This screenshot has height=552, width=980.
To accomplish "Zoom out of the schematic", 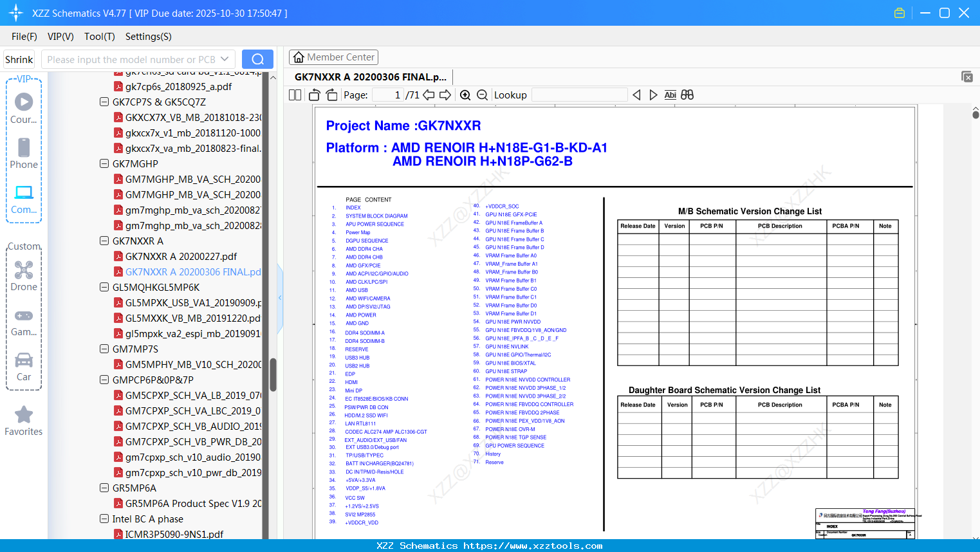I will click(x=482, y=95).
